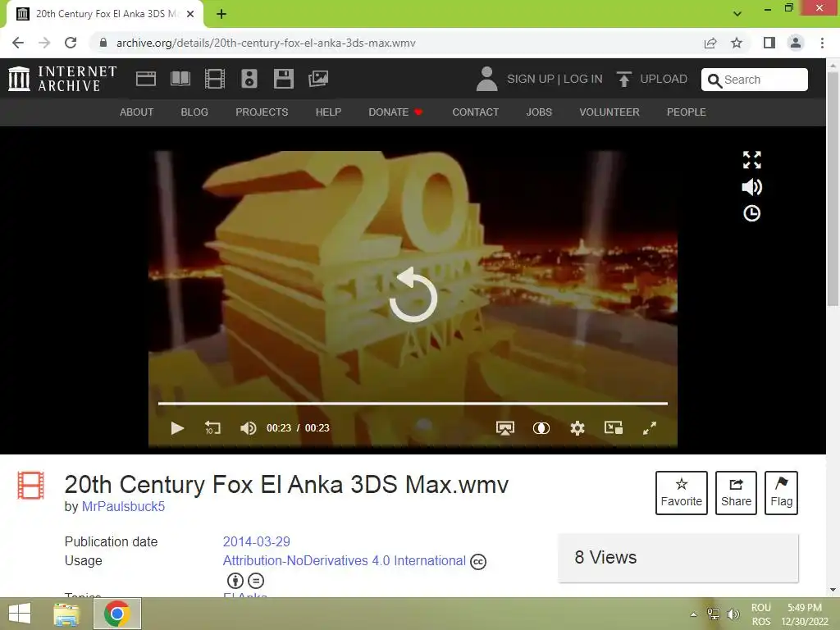Click the user avatar icon next to Sign Up

pos(486,79)
